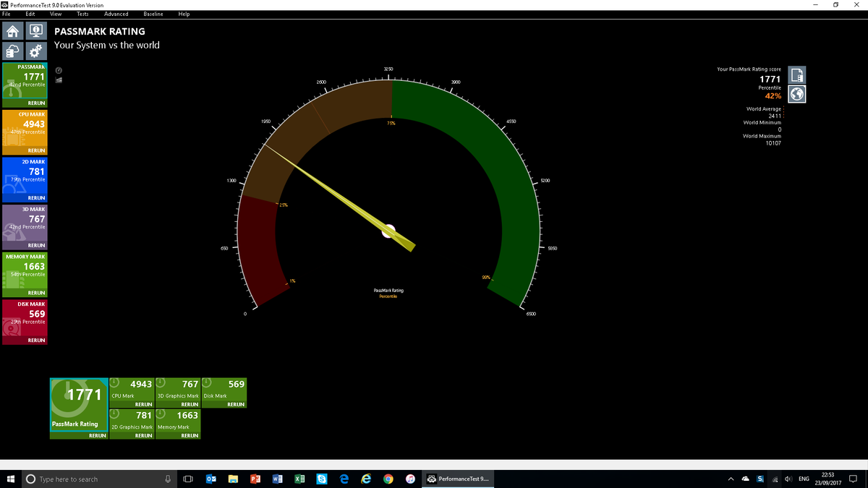Select the 3D MARK 767 sidebar tile
Viewport: 868px width, 488px height.
[x=25, y=223]
